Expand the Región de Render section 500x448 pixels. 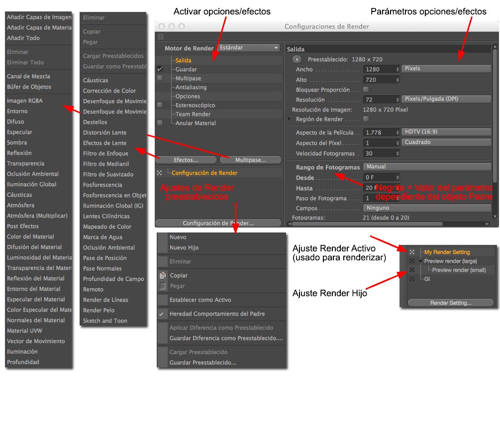point(290,119)
